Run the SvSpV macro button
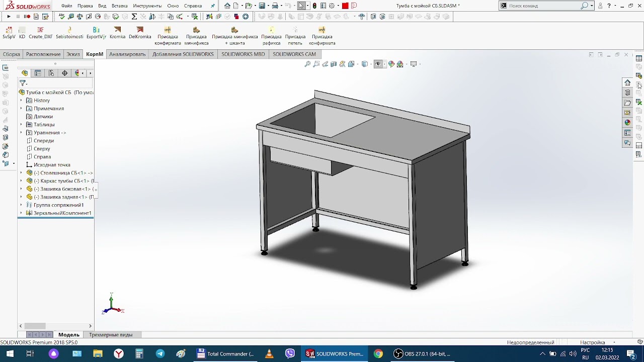Viewport: 644px width, 362px height. (x=9, y=33)
